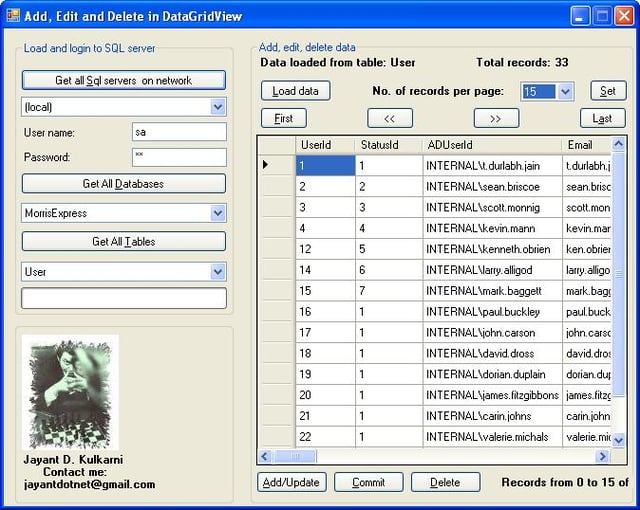Click the empty text box below User dropdown
640x510 pixels.
click(124, 298)
